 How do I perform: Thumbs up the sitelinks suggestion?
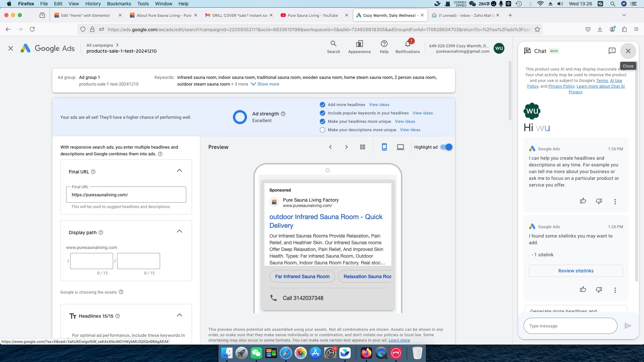(583, 290)
